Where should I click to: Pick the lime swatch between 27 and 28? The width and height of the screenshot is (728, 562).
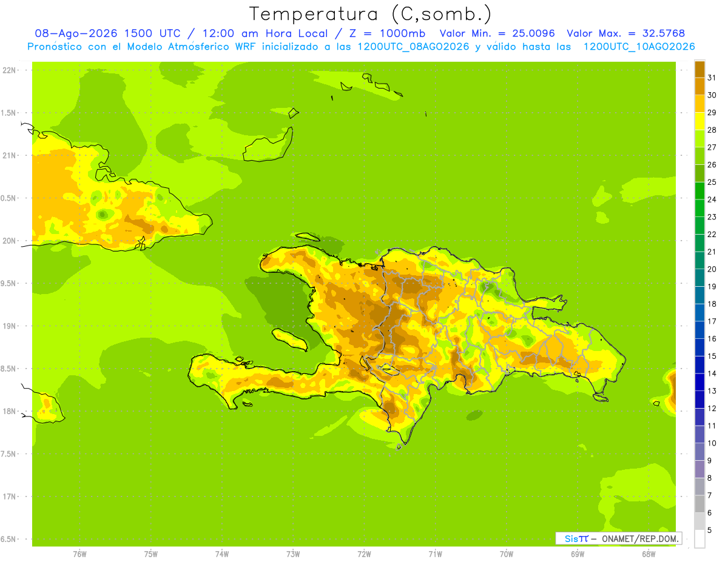[x=699, y=138]
